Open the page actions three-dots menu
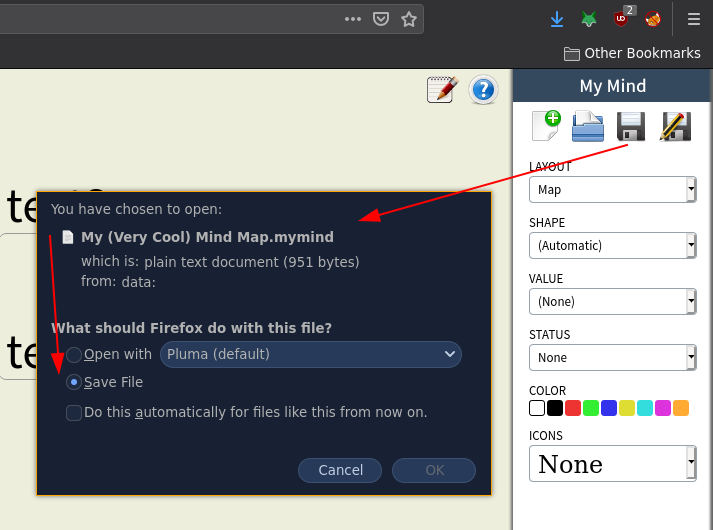The height and width of the screenshot is (530, 713). (x=353, y=19)
